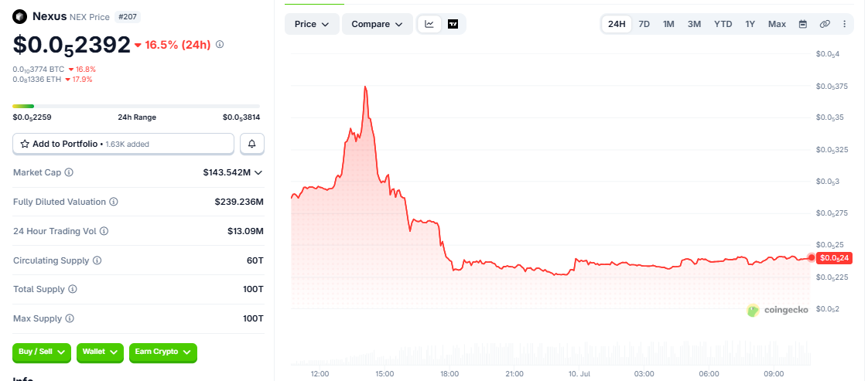Click the 60T circulating supply value
The image size is (868, 381).
(x=255, y=260)
